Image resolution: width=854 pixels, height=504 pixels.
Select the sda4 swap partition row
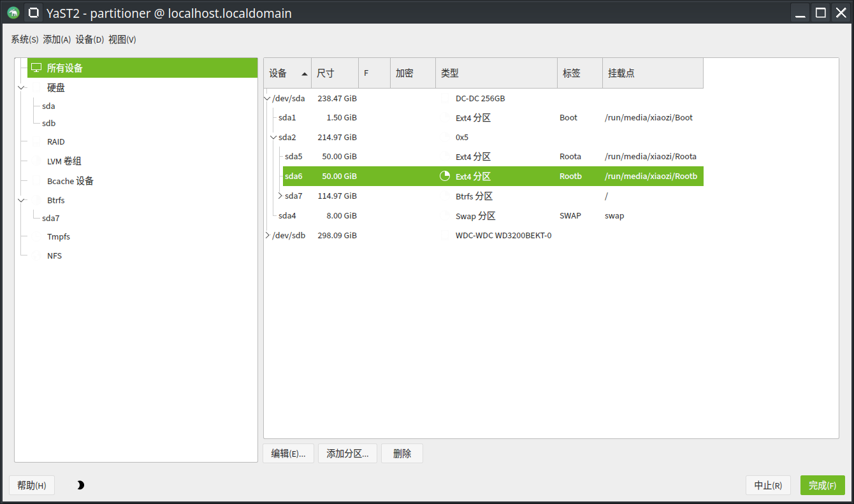tap(489, 215)
